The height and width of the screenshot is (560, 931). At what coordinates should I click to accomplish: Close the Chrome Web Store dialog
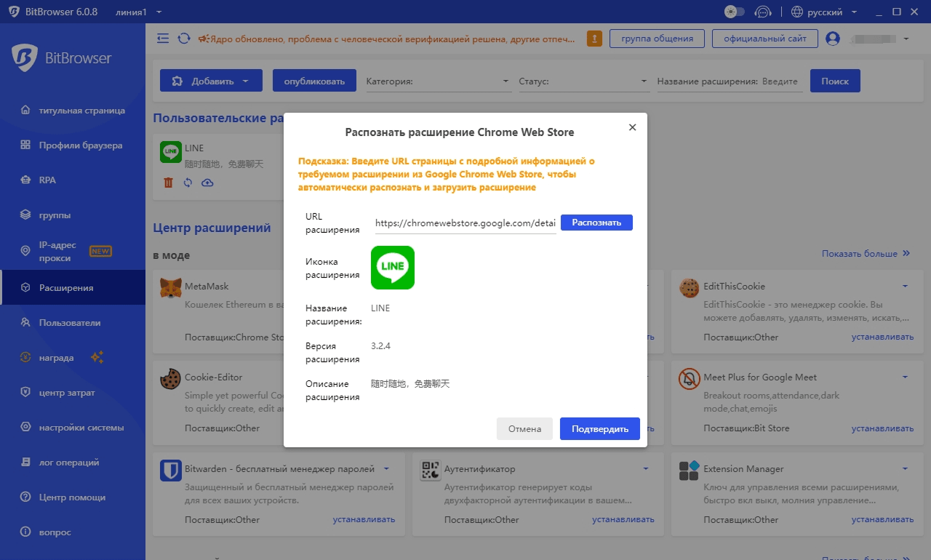632,127
